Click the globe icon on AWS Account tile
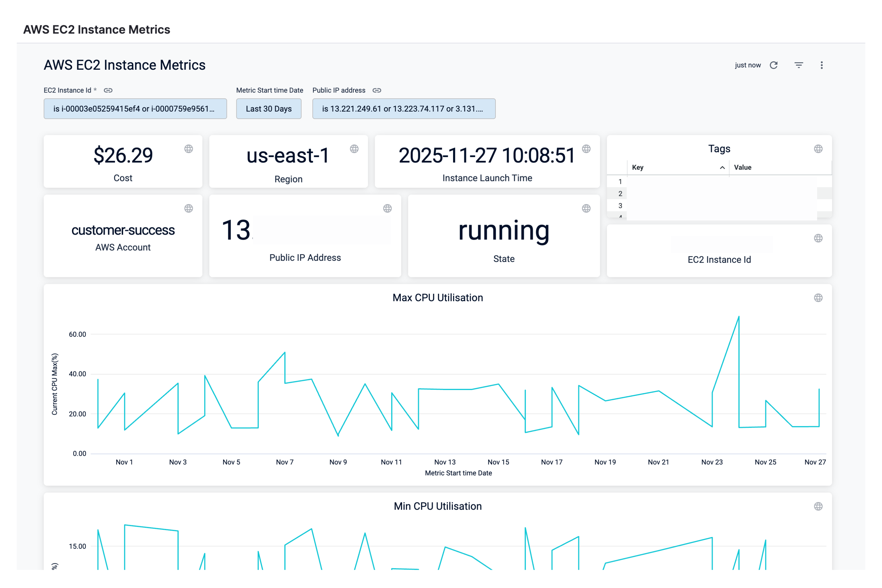 (189, 208)
